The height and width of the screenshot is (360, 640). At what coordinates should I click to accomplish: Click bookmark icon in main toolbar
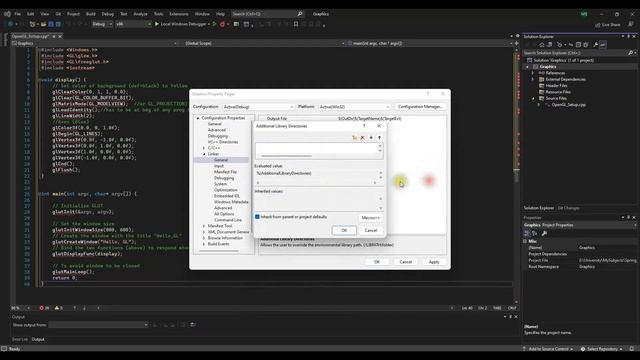pyautogui.click(x=296, y=24)
